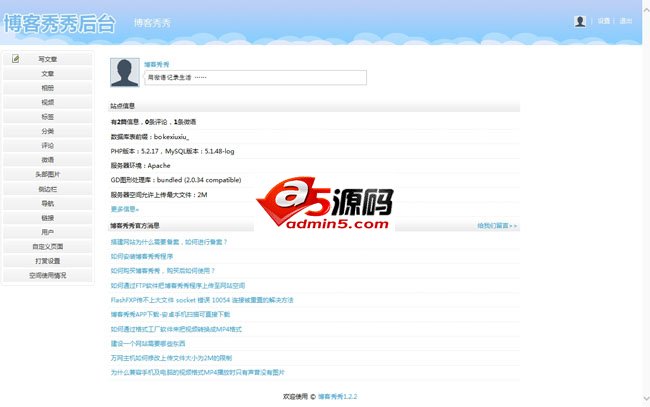The width and height of the screenshot is (650, 407).
Task: Click the 给我们留言>> leave-message link
Action: [x=497, y=226]
